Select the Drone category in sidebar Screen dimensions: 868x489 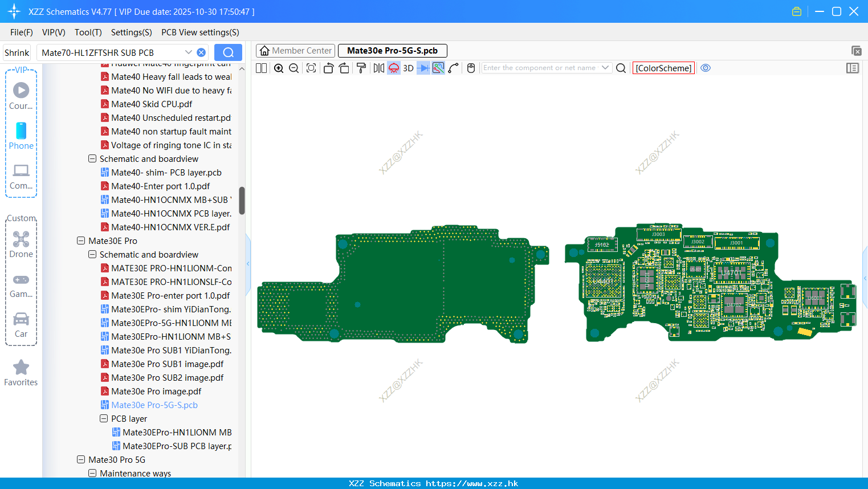pos(21,244)
